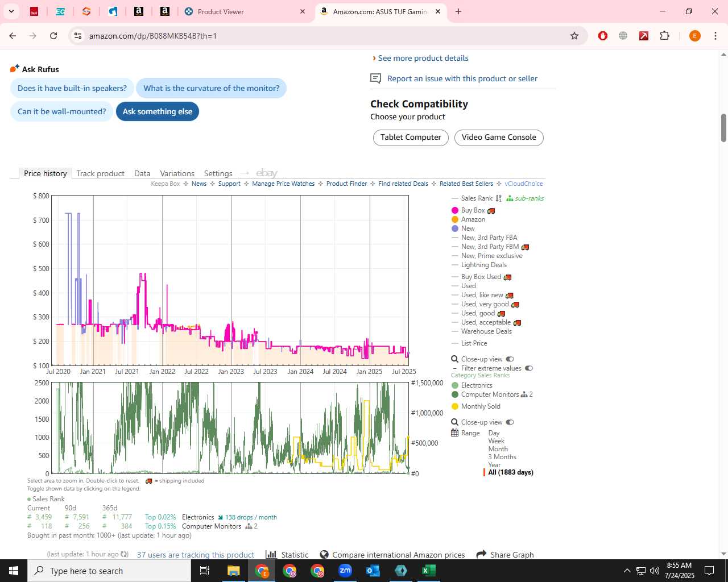
Task: Switch to Track product tab
Action: pyautogui.click(x=101, y=173)
